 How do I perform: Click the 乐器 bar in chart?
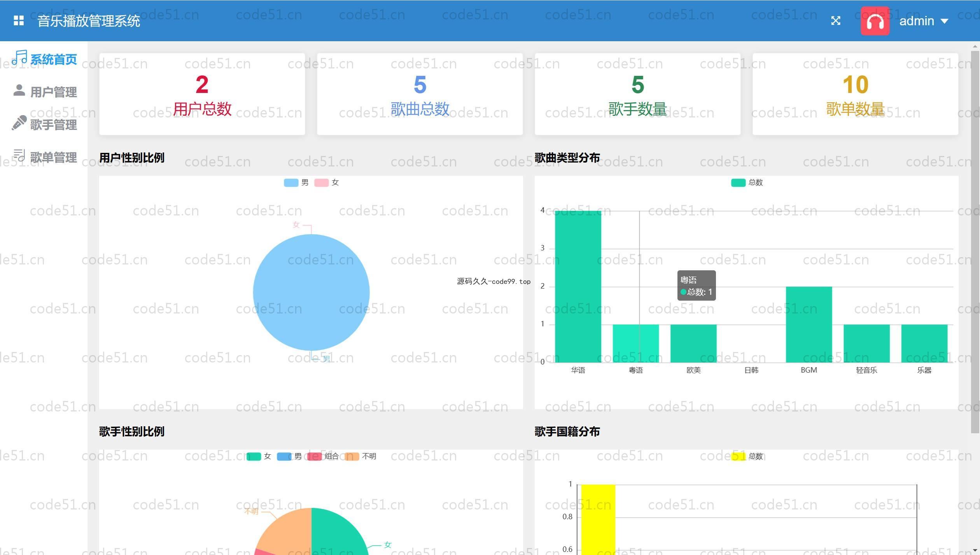[924, 343]
